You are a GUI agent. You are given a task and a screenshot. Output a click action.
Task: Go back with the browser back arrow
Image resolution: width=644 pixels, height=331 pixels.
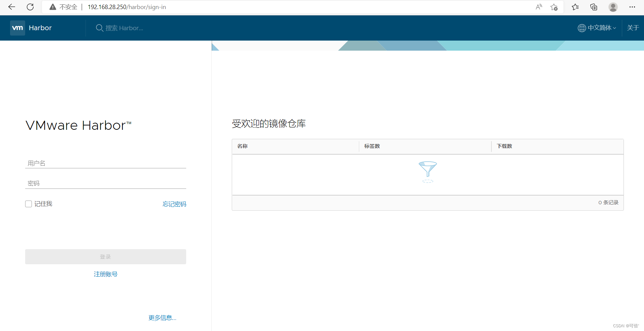[12, 7]
